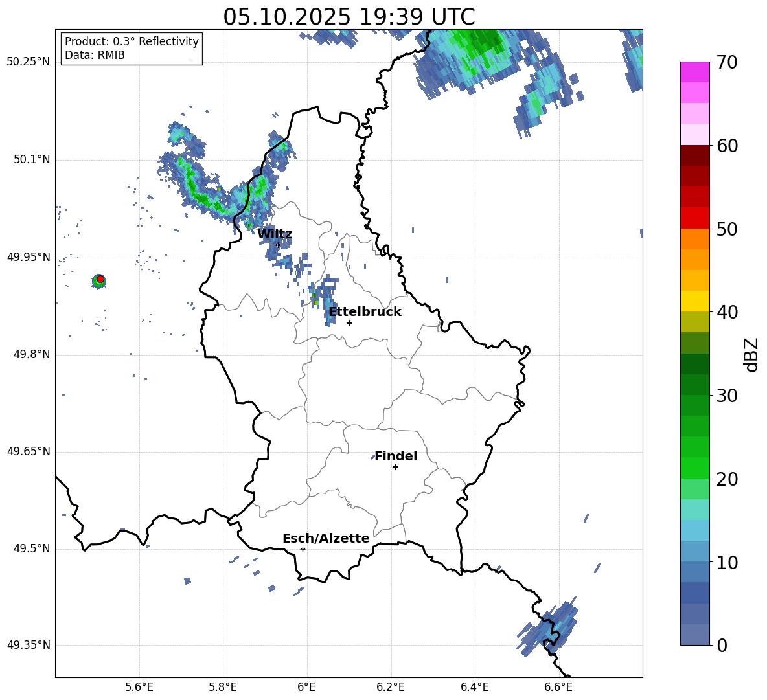Image resolution: width=767 pixels, height=700 pixels.
Task: Click colorbar tick label 70
Action: (727, 63)
